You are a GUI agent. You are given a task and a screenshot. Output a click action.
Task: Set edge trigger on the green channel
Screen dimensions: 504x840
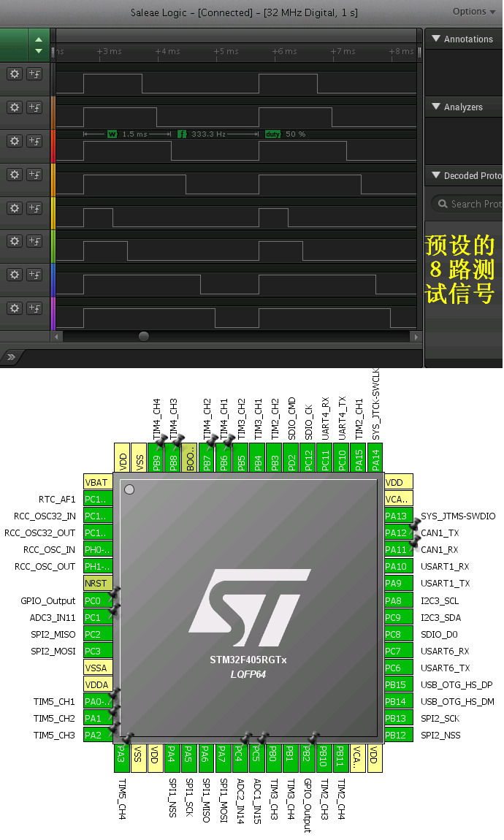tap(34, 241)
